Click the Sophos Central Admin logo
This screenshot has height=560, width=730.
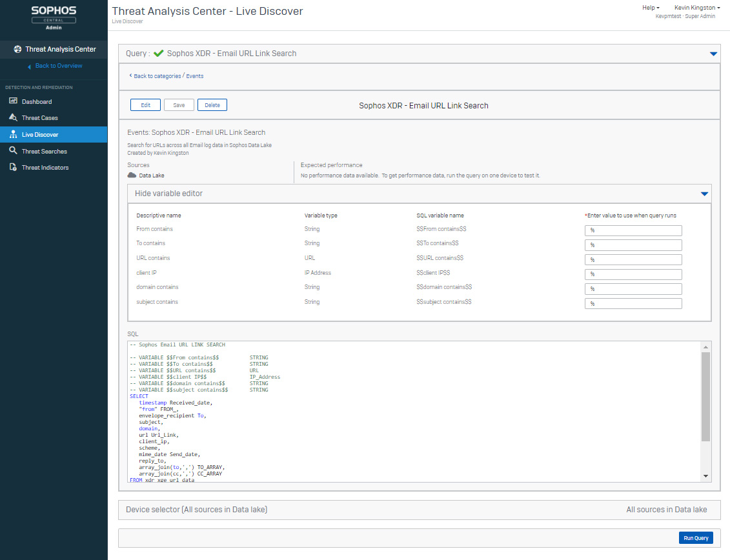54,17
